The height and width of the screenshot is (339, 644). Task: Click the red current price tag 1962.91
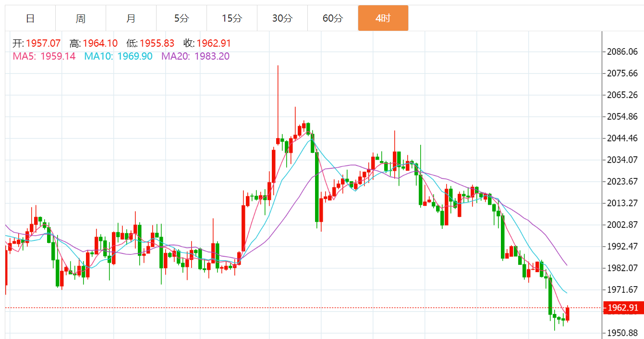(623, 308)
